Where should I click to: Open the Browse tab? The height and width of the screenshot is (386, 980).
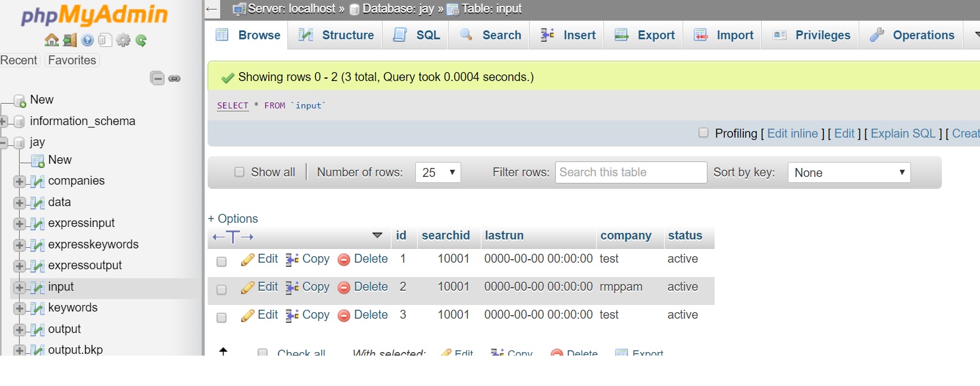coord(248,35)
